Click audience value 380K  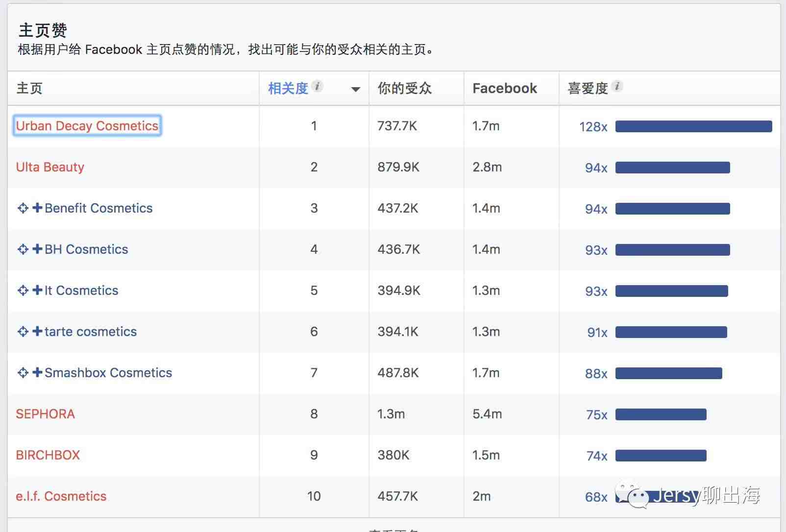tap(393, 455)
